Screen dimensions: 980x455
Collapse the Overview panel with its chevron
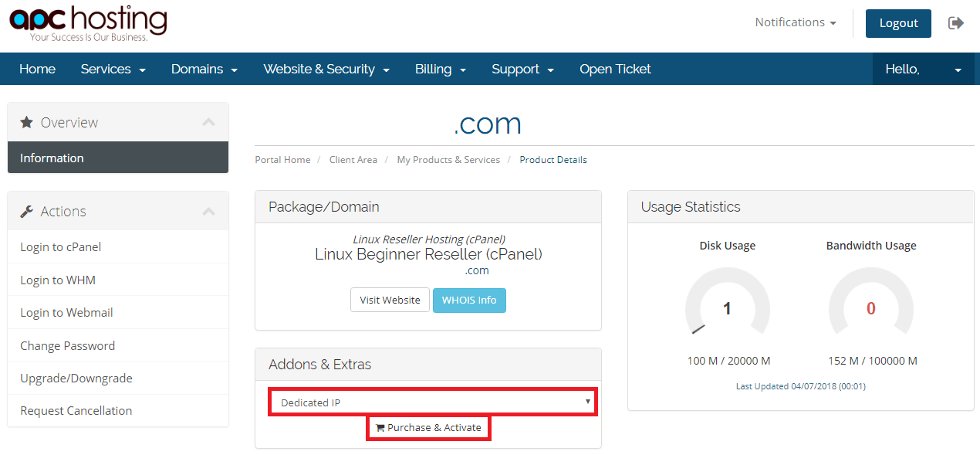point(208,122)
